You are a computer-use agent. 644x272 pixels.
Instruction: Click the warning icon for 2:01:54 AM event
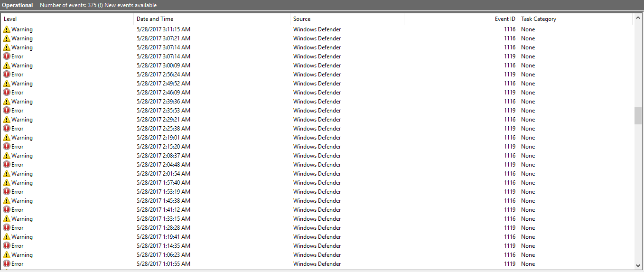tap(7, 174)
